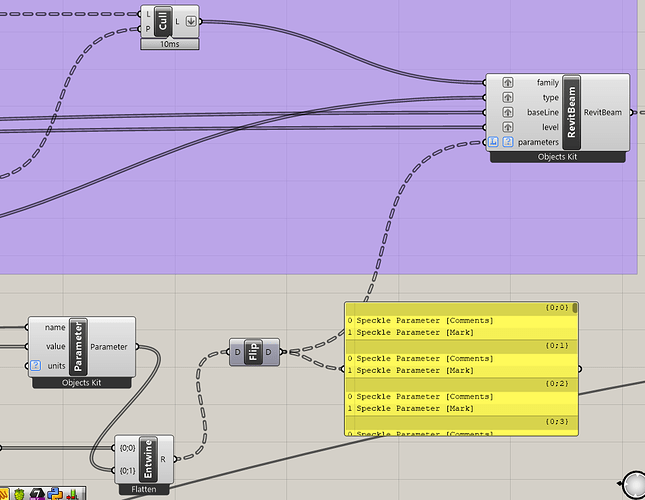Click the Objects Kit label under Parameter
Screen dimensions: 645x500
(x=81, y=383)
